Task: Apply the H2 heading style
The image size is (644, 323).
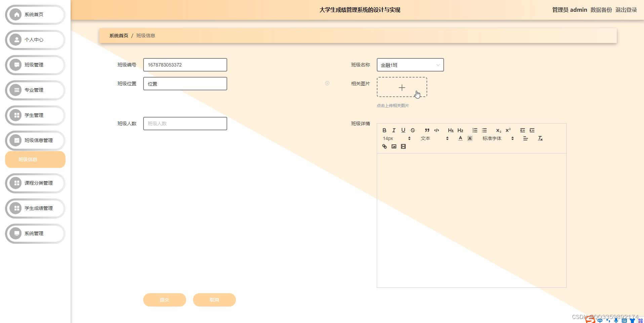Action: pyautogui.click(x=460, y=130)
